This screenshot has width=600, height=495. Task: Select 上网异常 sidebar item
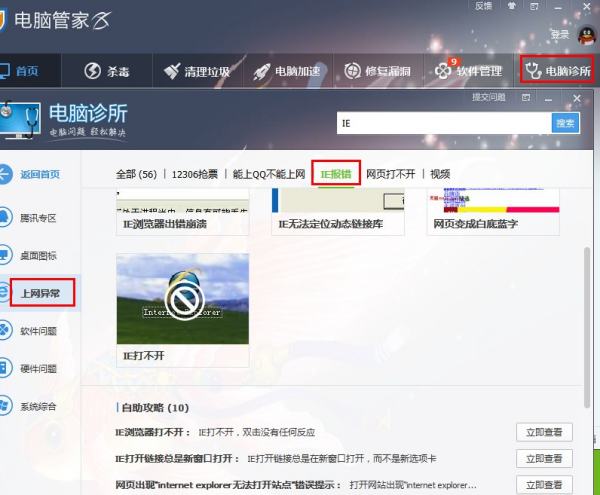[x=40, y=293]
